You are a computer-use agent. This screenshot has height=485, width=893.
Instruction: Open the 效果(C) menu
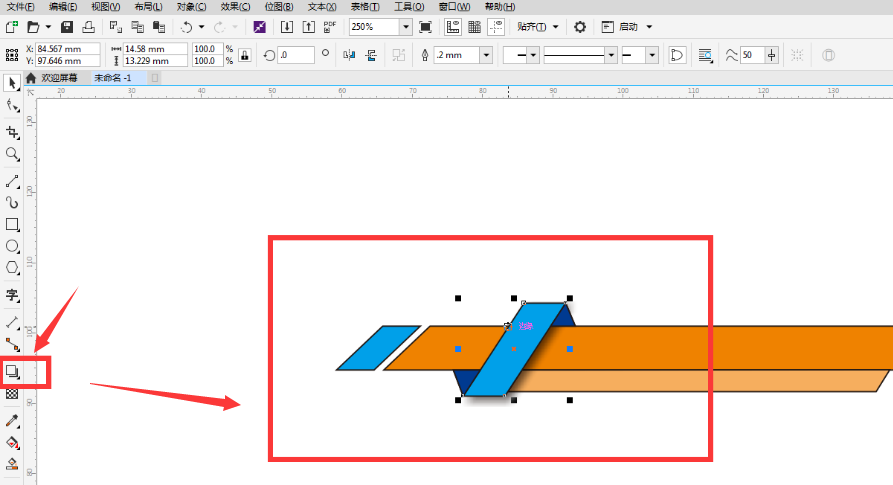point(235,7)
